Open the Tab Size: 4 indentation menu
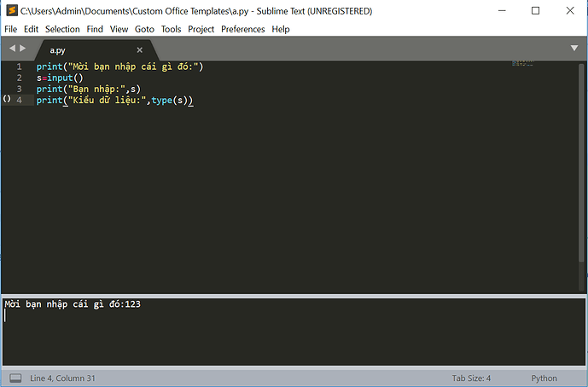This screenshot has width=588, height=387. tap(471, 378)
